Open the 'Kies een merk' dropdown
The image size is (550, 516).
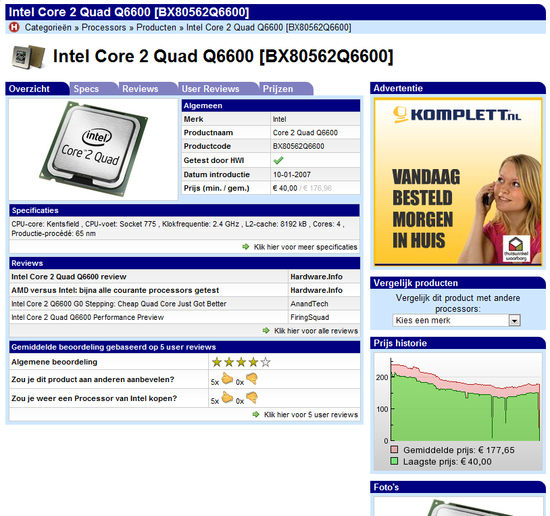click(456, 320)
